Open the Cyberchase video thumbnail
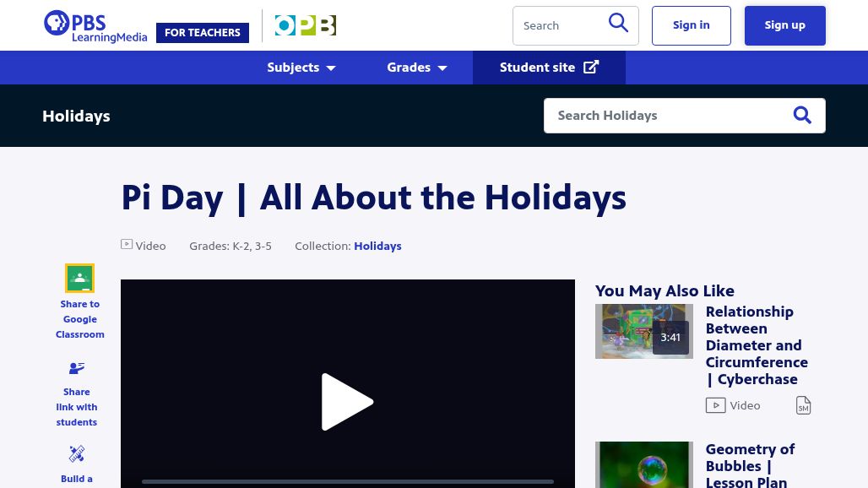This screenshot has height=488, width=868. pyautogui.click(x=643, y=331)
